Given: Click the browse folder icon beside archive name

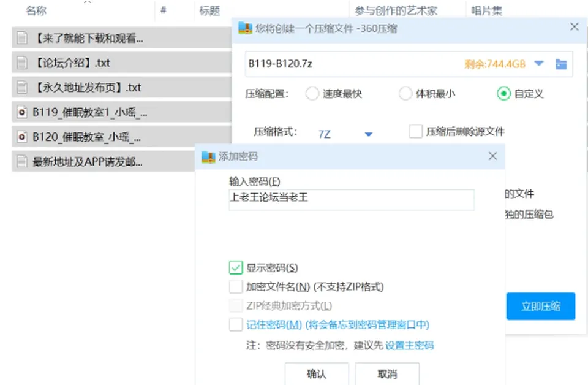Looking at the screenshot, I should (x=561, y=64).
